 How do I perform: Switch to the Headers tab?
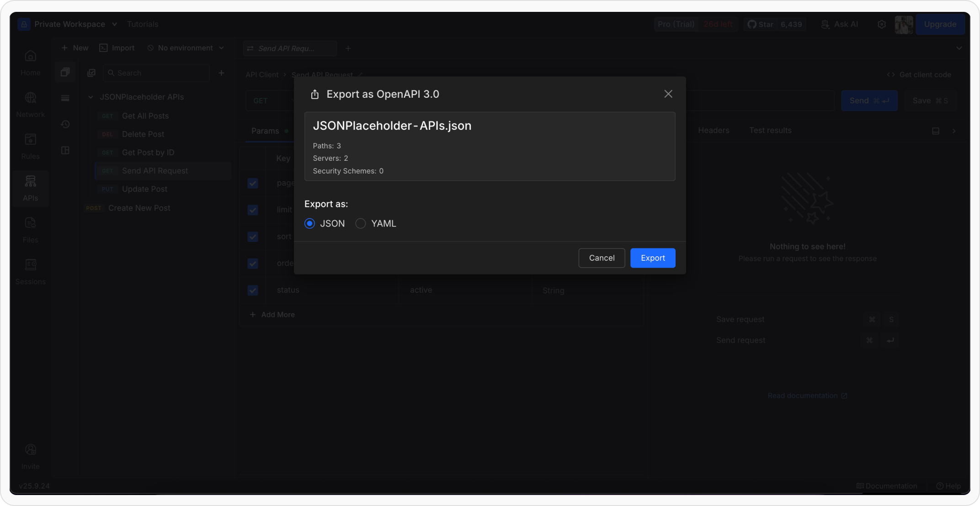(713, 130)
